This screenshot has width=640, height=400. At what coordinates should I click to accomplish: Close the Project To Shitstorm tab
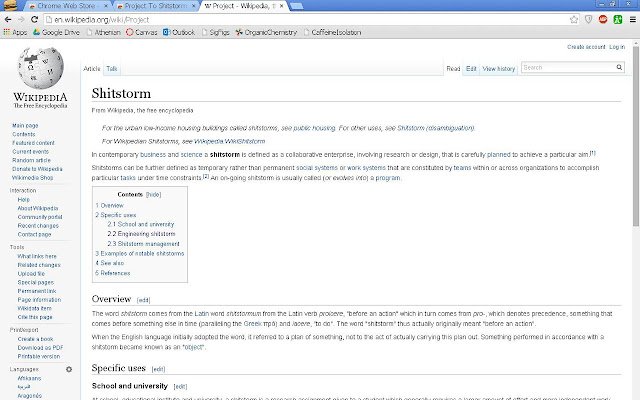coord(193,6)
